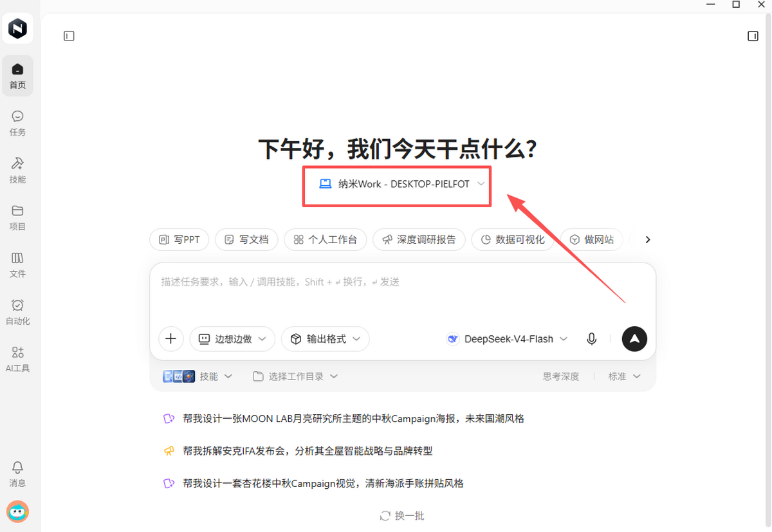Send the task with arrow button
Viewport: 772px width, 532px height.
tap(634, 338)
